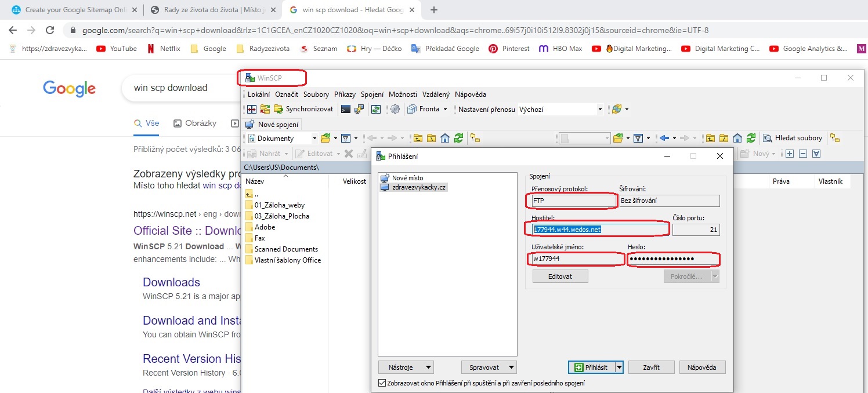Refresh the local panel with green arrows
The image size is (868, 393).
[459, 138]
